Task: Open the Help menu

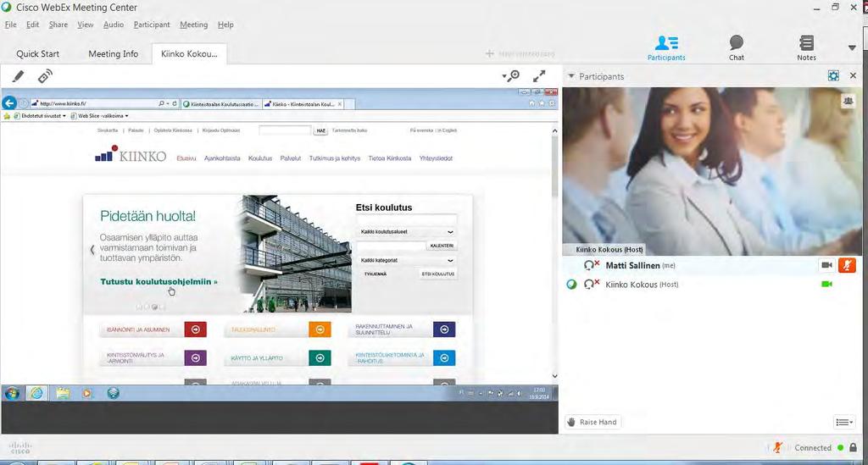Action: tap(225, 25)
